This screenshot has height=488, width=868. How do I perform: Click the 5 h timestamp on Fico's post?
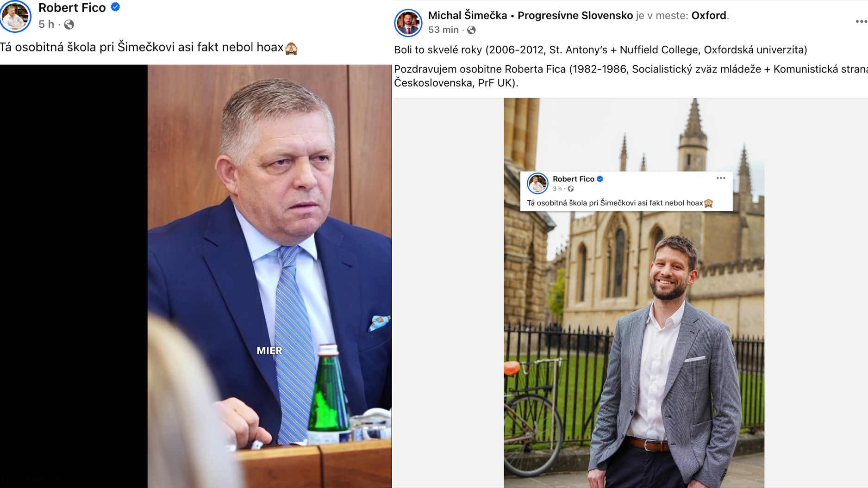point(46,25)
